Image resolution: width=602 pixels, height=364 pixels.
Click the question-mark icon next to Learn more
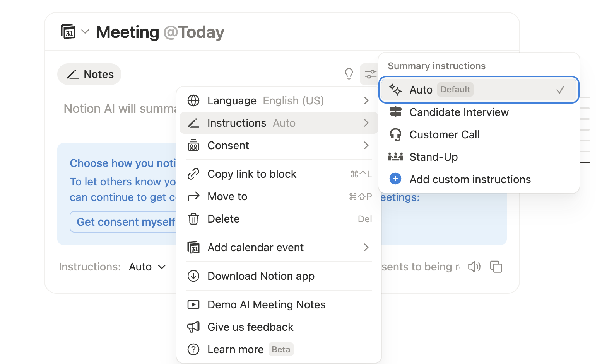pyautogui.click(x=193, y=349)
